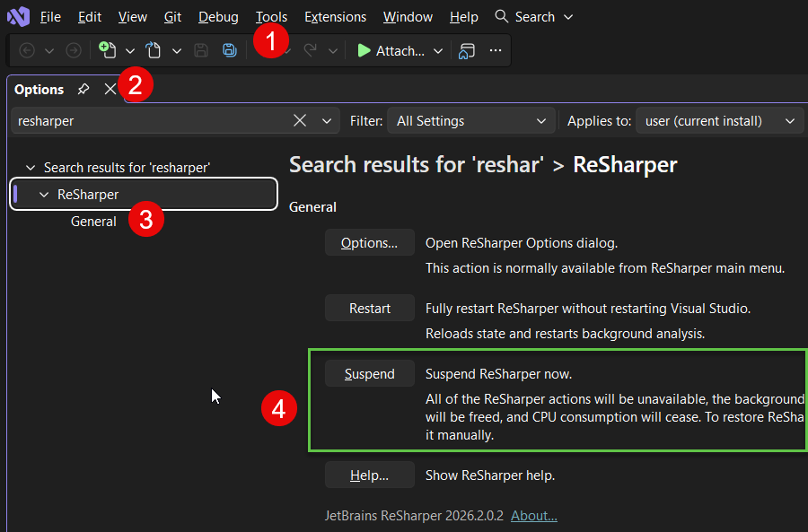Click the 'Help...' button
This screenshot has width=808, height=532.
370,475
